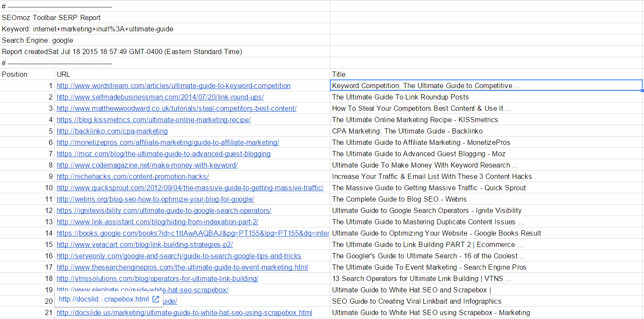This screenshot has height=319, width=644.
Task: Select title 'Ultimate Guide To Make Money With Keyword Research'
Action: 487,165
